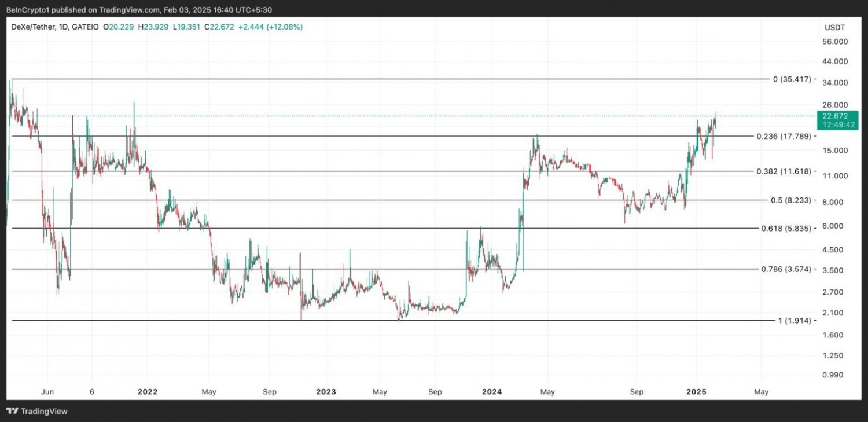Click the 0 (35.417) Fibonacci level label
Screen dimensions: 868x422
(792, 79)
